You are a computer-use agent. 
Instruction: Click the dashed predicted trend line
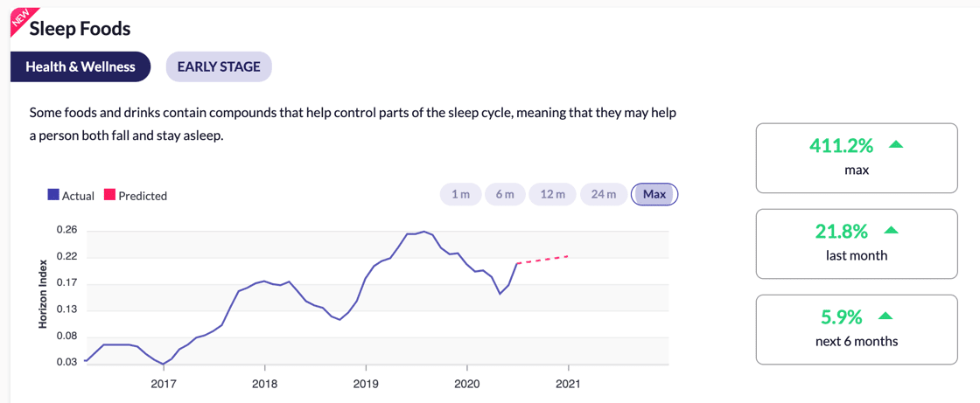coord(544,260)
